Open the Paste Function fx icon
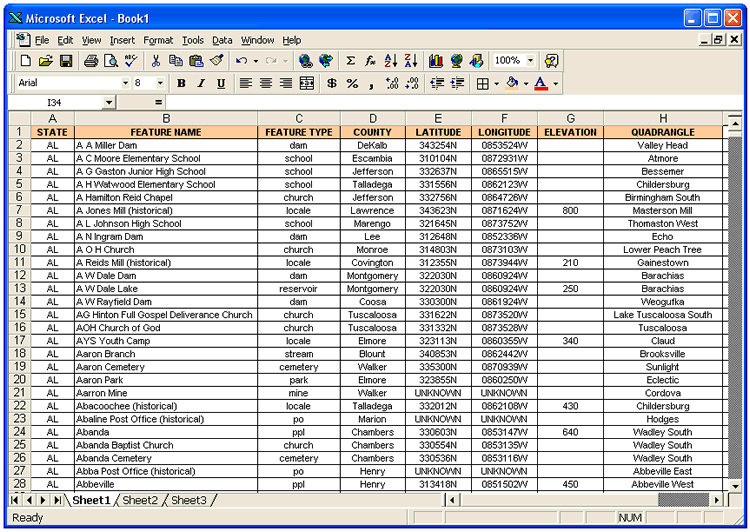The height and width of the screenshot is (532, 750). pyautogui.click(x=370, y=61)
